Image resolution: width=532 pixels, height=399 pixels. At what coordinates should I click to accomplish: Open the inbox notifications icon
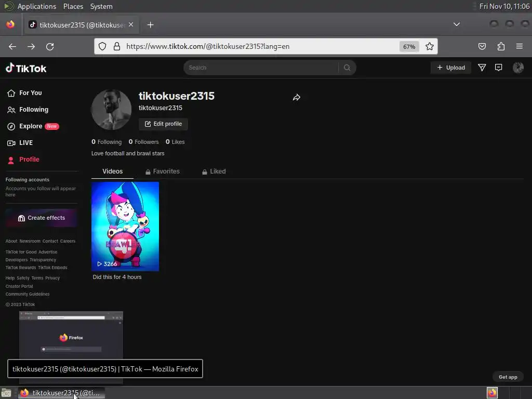pyautogui.click(x=498, y=68)
